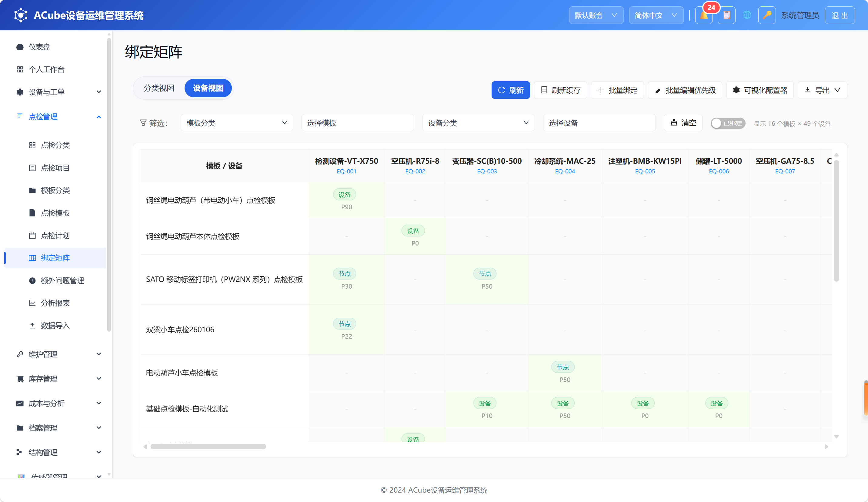Select 绑定矩阵 in sidebar menu

coord(55,258)
